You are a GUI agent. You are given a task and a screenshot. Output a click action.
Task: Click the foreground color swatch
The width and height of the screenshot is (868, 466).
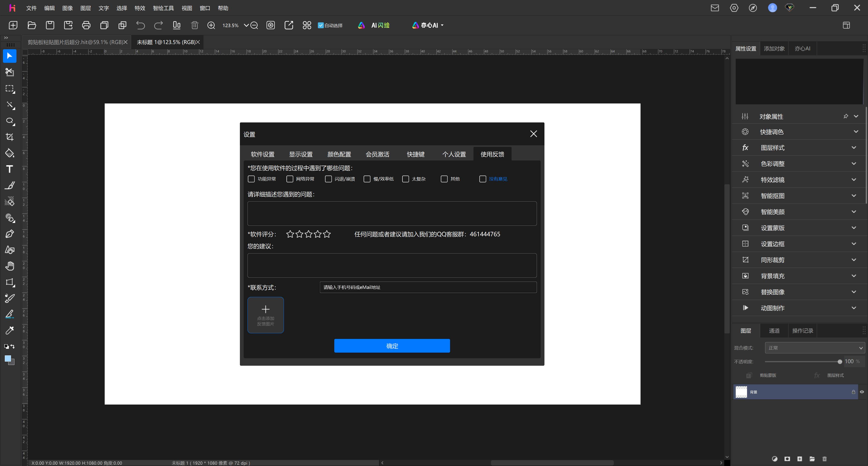(8, 359)
